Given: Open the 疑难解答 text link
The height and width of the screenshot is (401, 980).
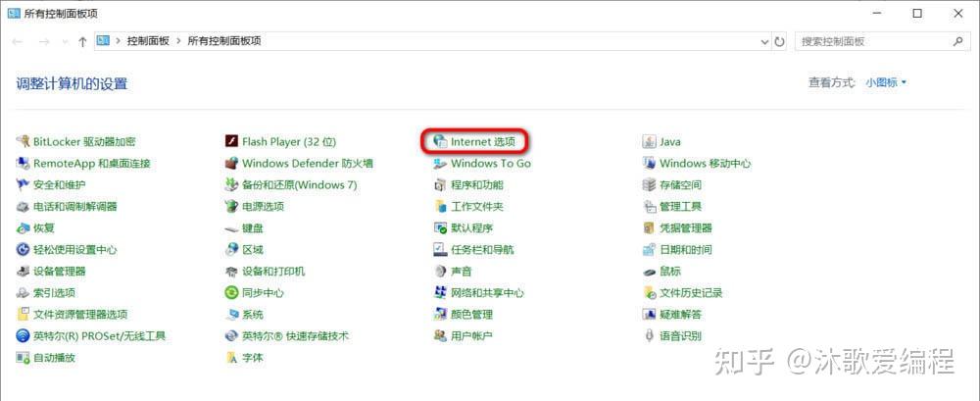Looking at the screenshot, I should [x=681, y=314].
